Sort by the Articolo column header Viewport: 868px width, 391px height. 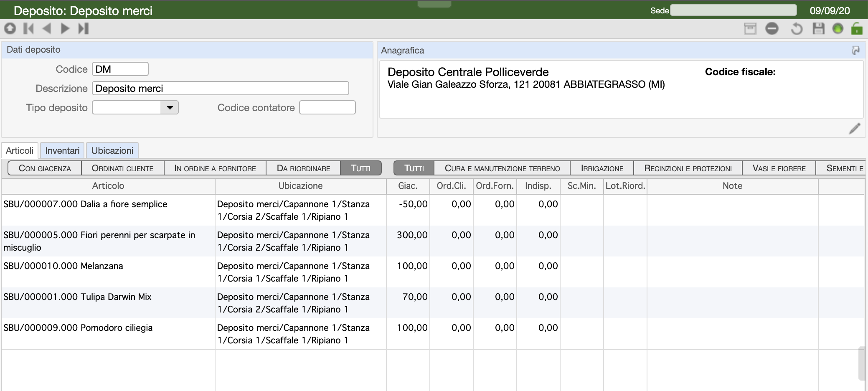pyautogui.click(x=108, y=186)
